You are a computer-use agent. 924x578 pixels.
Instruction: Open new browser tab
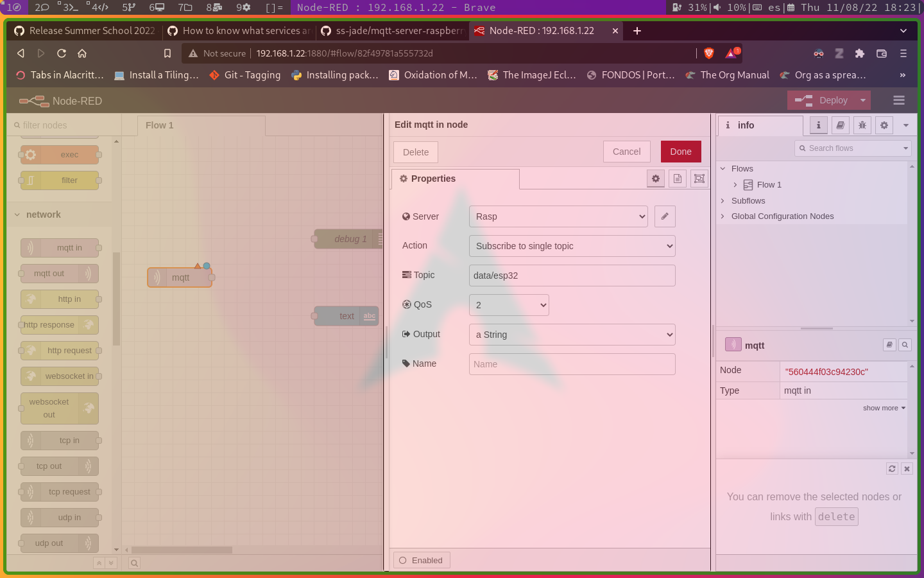click(637, 31)
